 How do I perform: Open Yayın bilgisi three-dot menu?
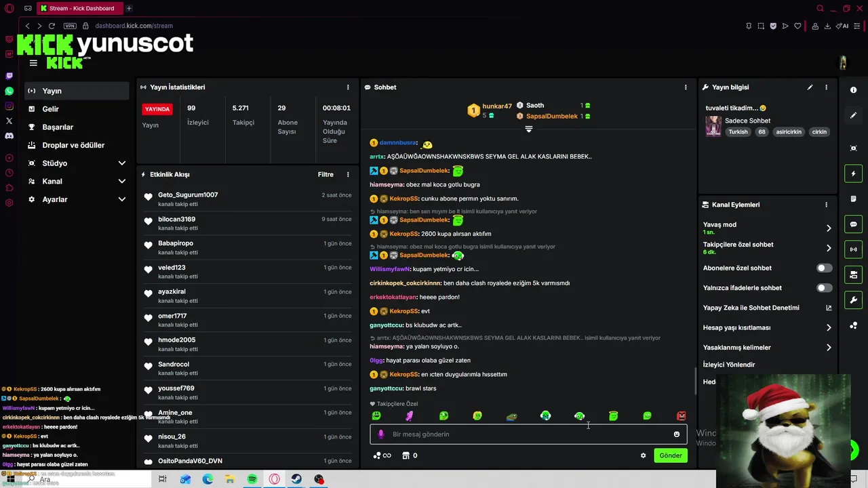point(826,87)
